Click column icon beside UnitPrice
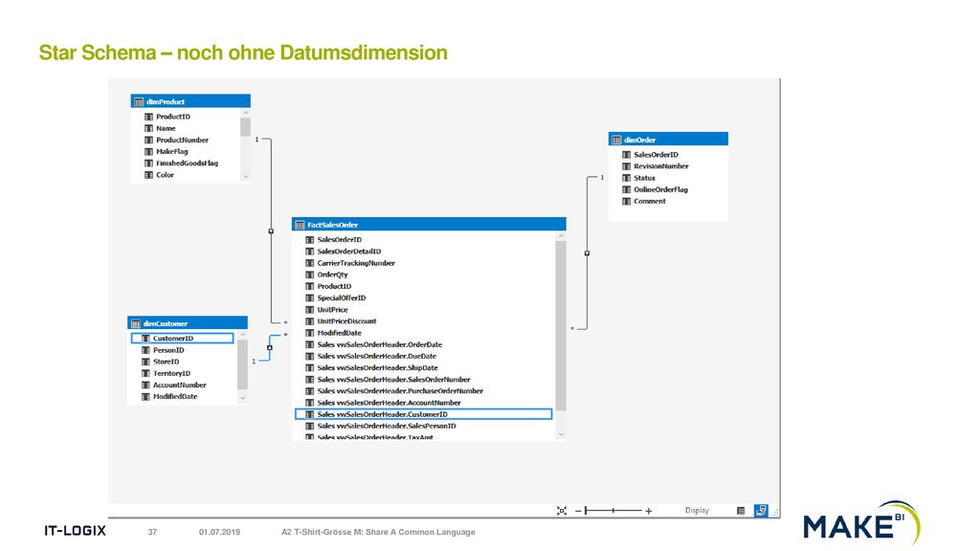The width and height of the screenshot is (980, 551). 309,309
